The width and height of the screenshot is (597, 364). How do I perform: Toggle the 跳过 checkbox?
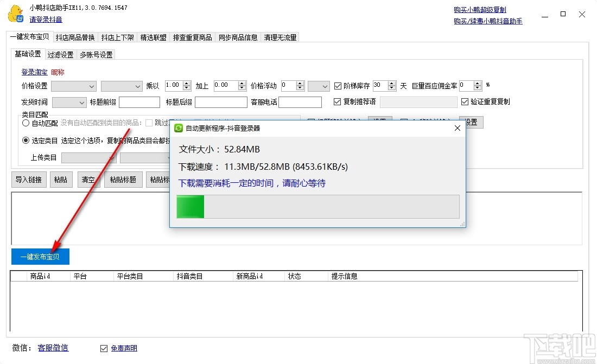(149, 123)
